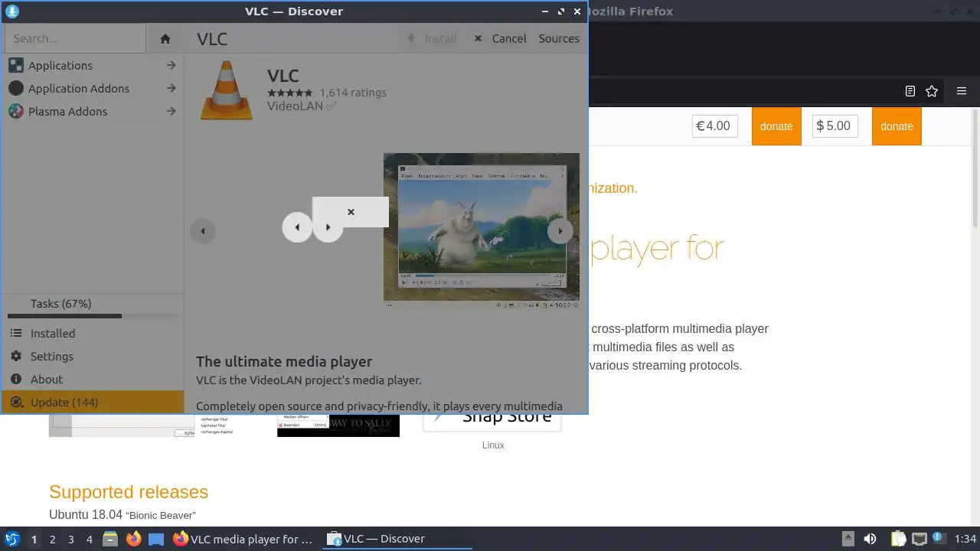Open clipboard manager tray icon
Viewport: 980px width, 551px height.
pos(899,539)
